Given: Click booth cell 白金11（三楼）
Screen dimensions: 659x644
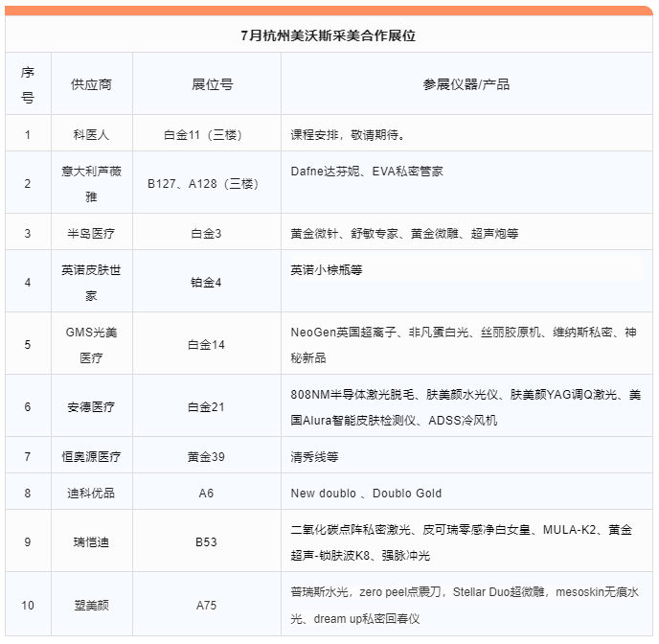Looking at the screenshot, I should click(x=206, y=135).
